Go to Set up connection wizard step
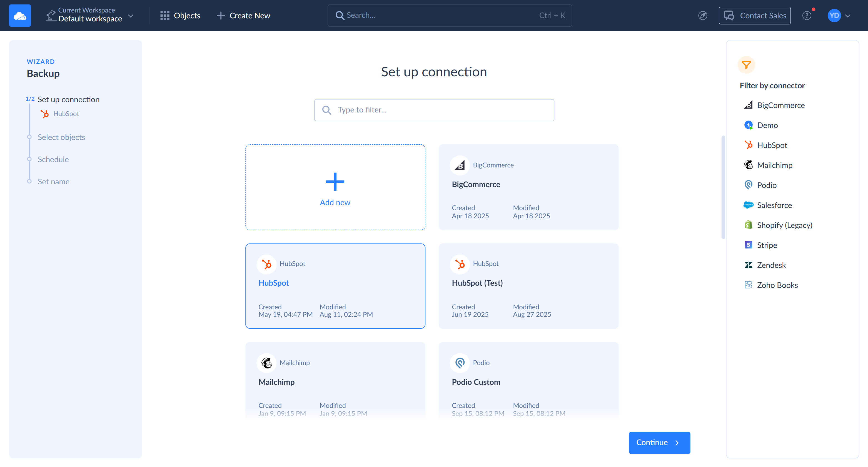Image resolution: width=868 pixels, height=467 pixels. click(68, 99)
